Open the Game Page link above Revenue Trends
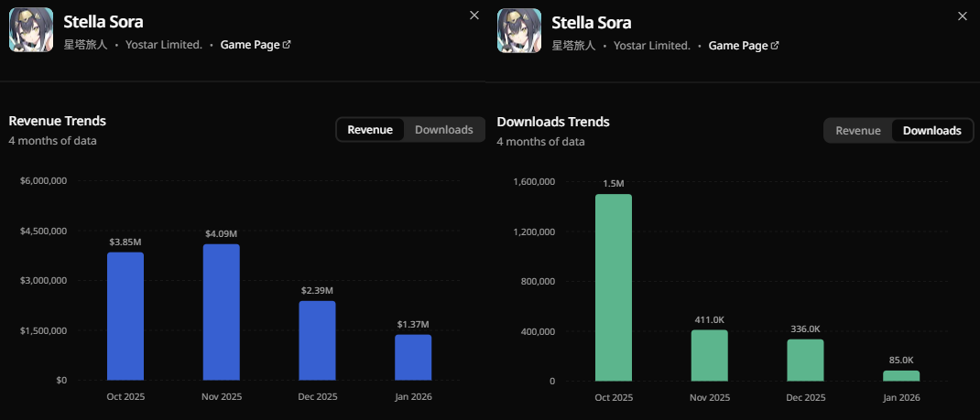980x420 pixels. (x=250, y=45)
